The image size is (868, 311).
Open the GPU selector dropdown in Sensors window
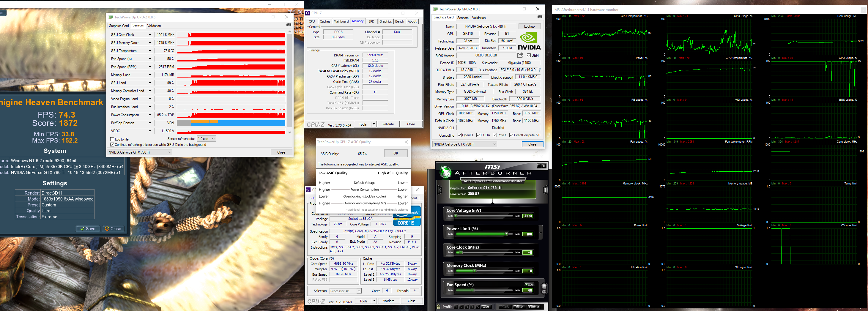coord(140,152)
